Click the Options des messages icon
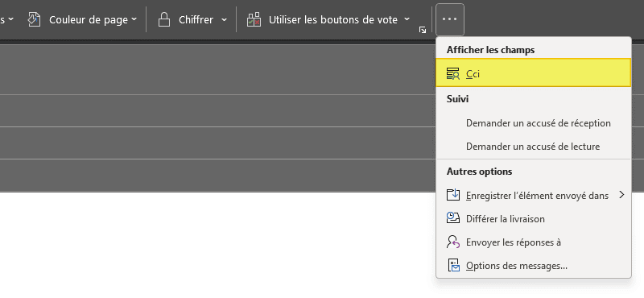 (x=453, y=266)
